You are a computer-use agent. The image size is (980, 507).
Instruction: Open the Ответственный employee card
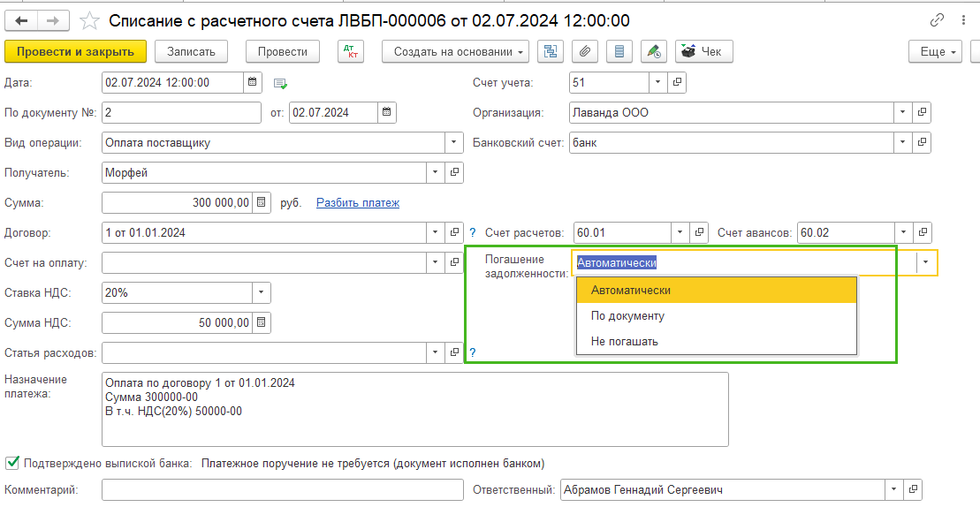[x=913, y=489]
